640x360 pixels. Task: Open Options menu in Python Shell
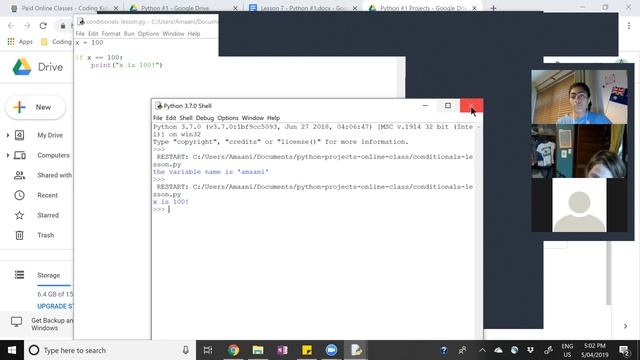(x=228, y=118)
